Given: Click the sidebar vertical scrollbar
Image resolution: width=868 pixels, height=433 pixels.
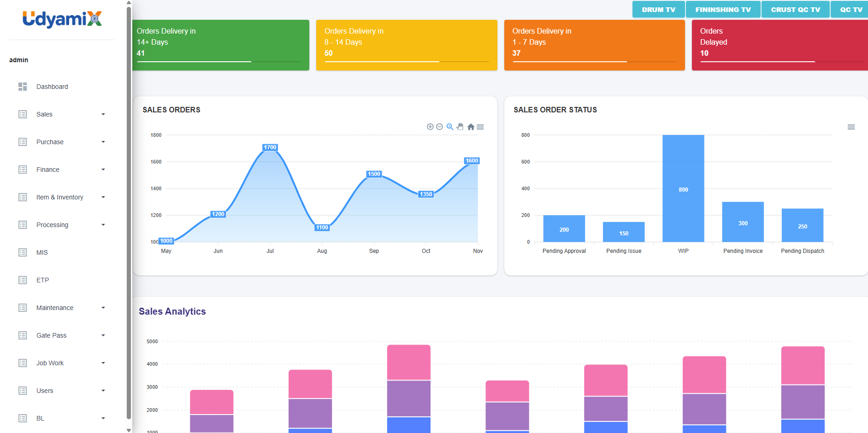Looking at the screenshot, I should (x=129, y=212).
